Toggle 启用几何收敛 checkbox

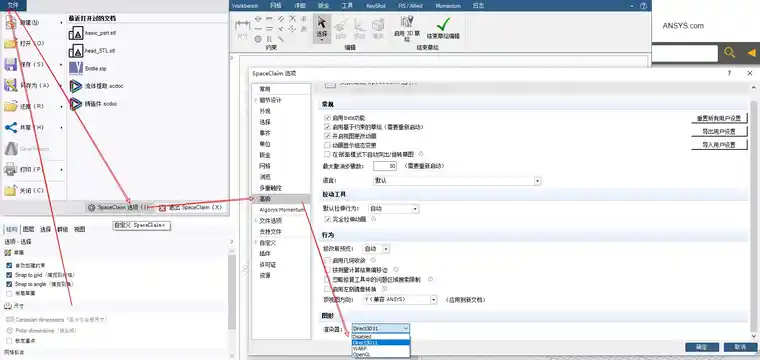[327, 260]
